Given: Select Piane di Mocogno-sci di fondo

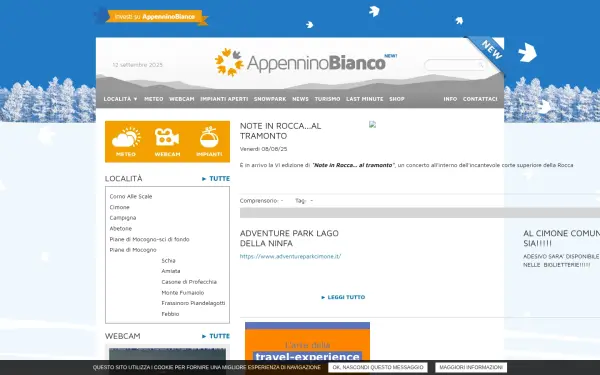Looking at the screenshot, I should 149,239.
